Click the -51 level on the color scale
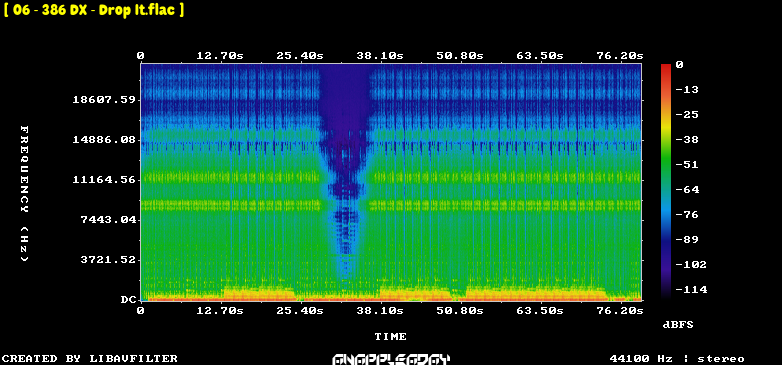This screenshot has width=782, height=365. (688, 165)
